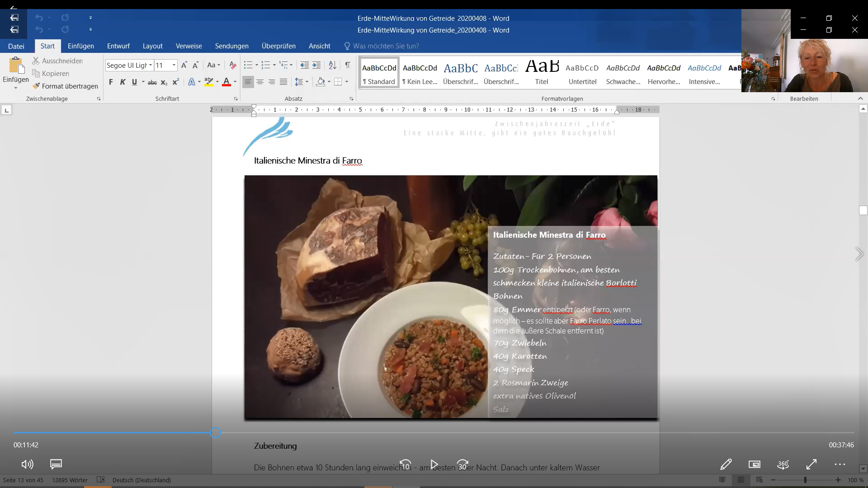The image size is (868, 488).
Task: Play the video
Action: point(434,465)
